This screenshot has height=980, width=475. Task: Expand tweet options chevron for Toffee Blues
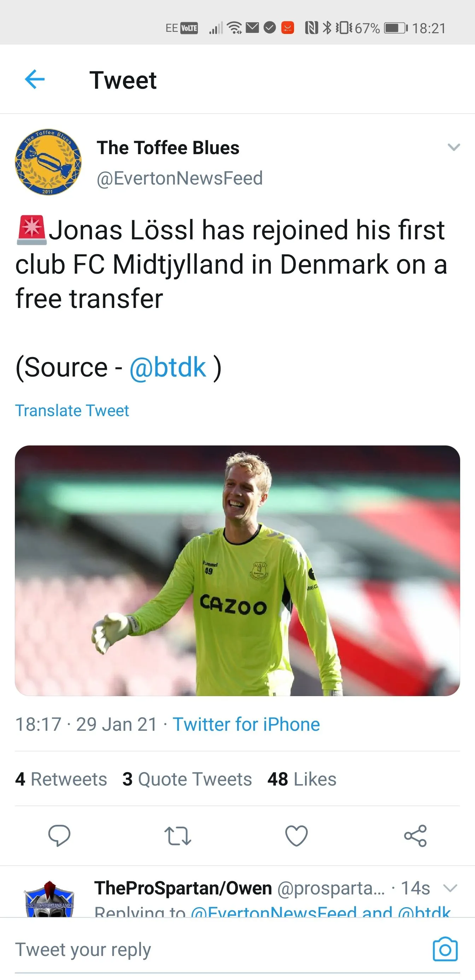pos(454,147)
